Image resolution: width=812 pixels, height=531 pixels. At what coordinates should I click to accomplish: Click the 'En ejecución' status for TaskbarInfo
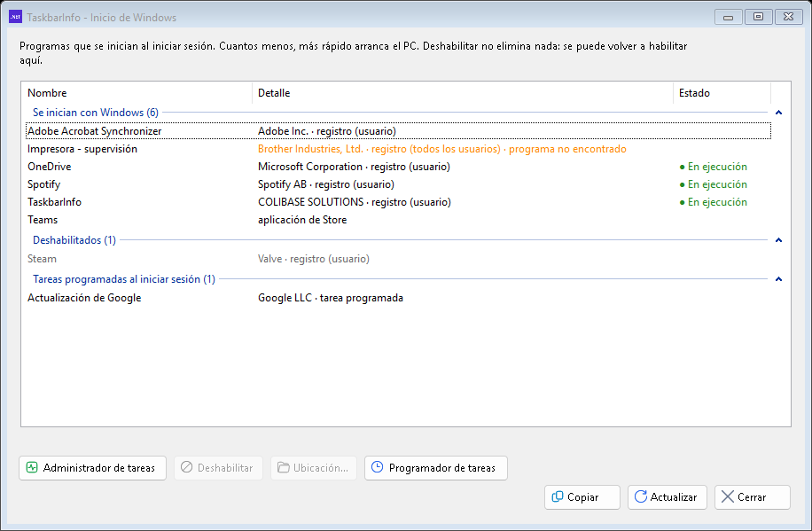click(713, 202)
